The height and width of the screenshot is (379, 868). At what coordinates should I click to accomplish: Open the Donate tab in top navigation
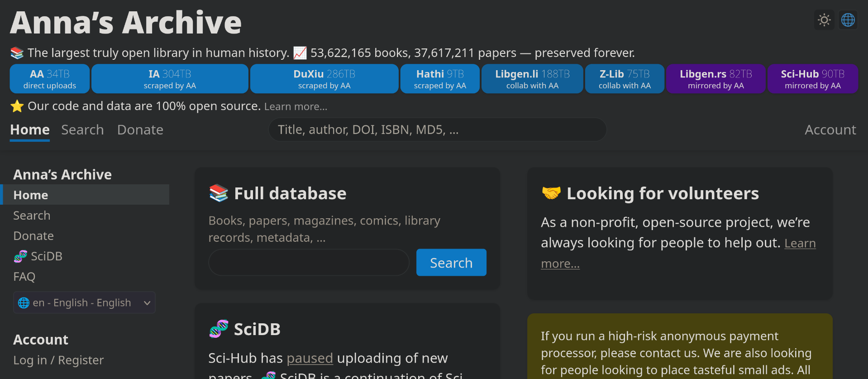point(140,130)
